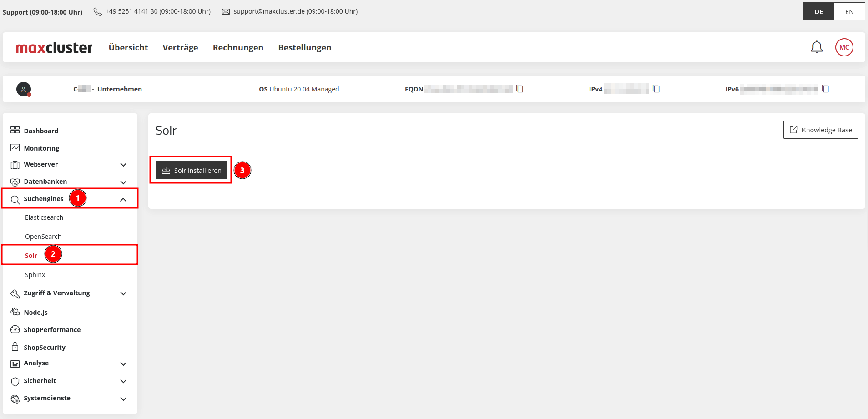The image size is (868, 419).
Task: Click the Solr page heading
Action: point(166,131)
